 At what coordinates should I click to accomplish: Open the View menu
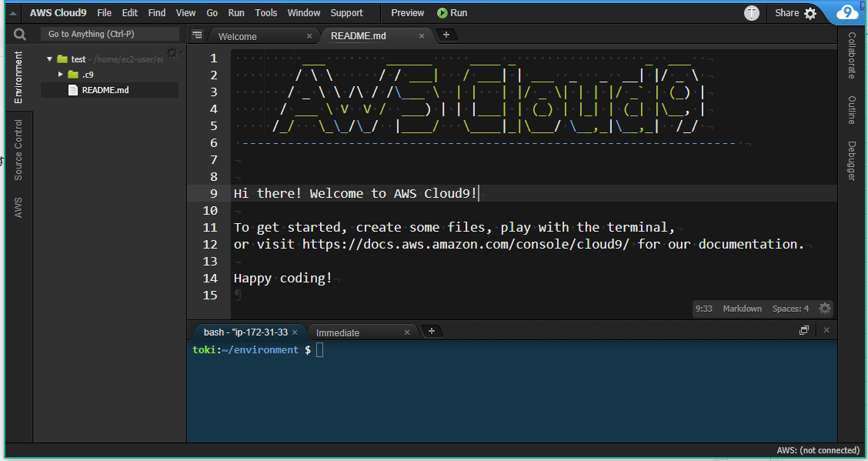(x=185, y=13)
